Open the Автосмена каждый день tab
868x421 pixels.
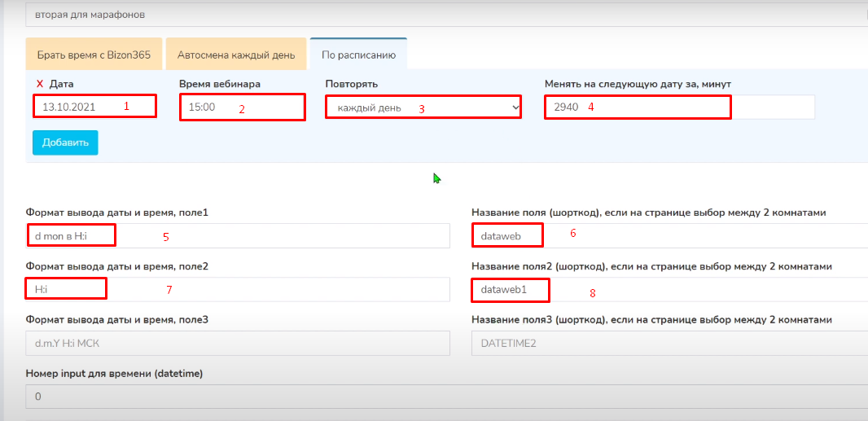[236, 55]
